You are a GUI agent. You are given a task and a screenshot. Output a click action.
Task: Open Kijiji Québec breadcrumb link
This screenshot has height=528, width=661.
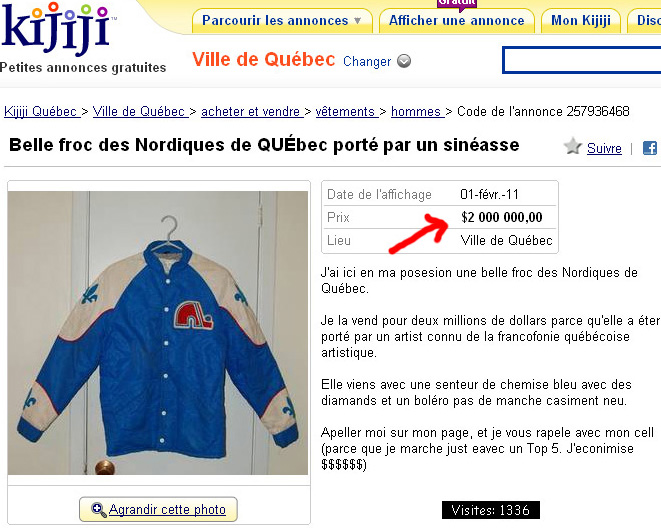[42, 112]
